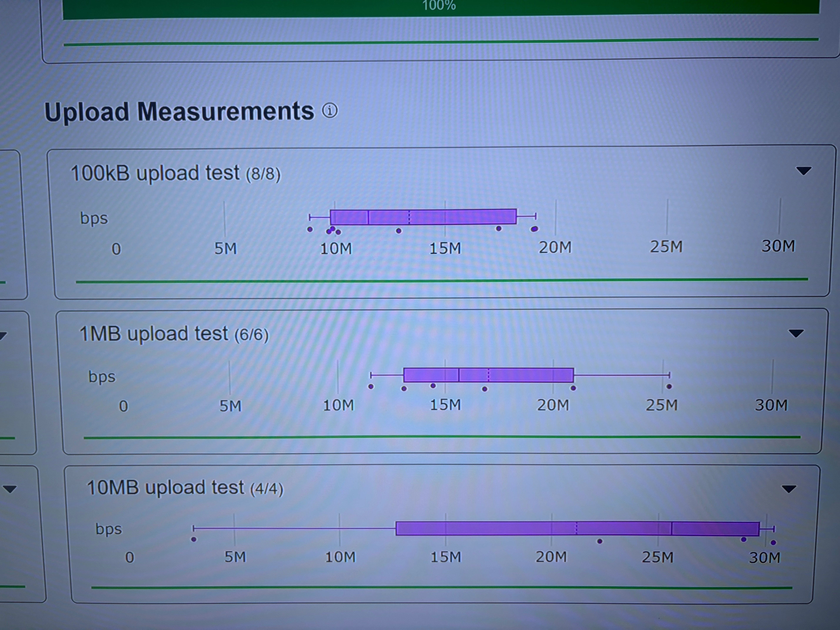Click the Upload Measurements heading

(x=179, y=112)
